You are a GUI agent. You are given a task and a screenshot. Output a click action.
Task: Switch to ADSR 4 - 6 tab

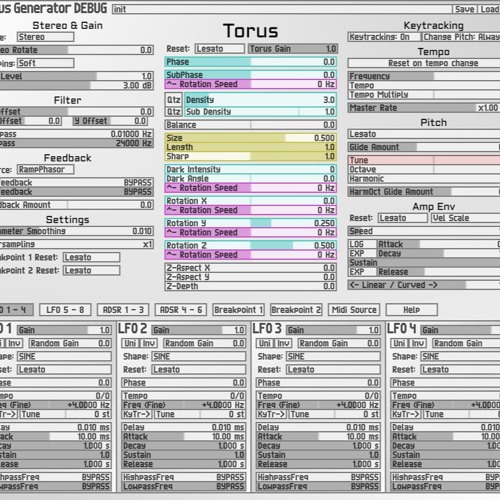(181, 310)
